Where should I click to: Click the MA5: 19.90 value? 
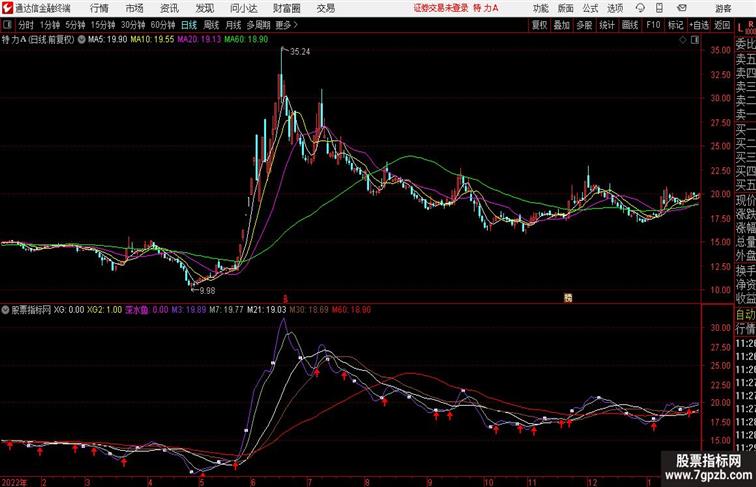click(x=108, y=40)
